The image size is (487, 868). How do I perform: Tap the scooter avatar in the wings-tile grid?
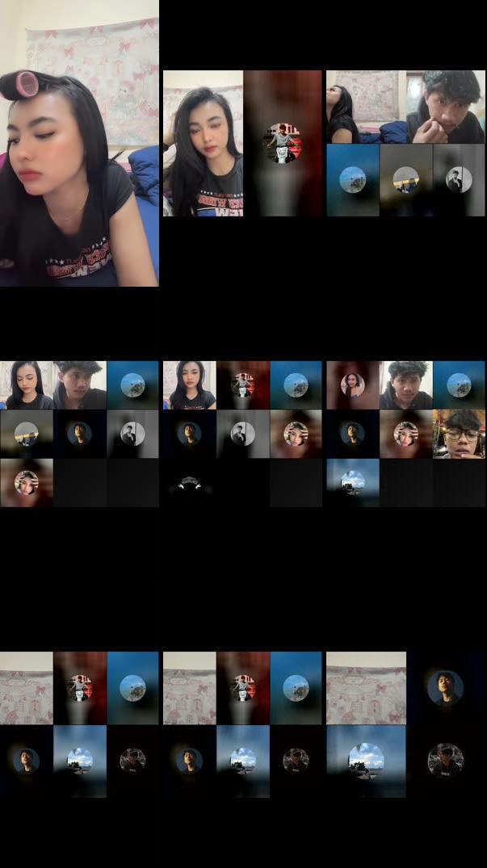tap(243, 385)
